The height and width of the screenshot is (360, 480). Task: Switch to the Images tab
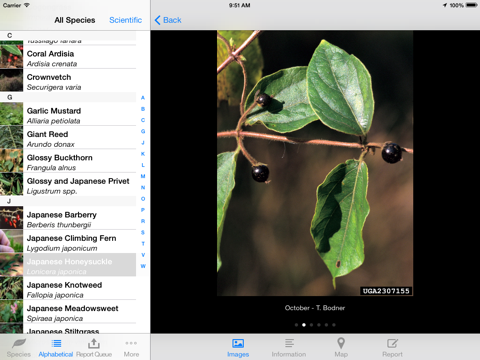tap(238, 348)
